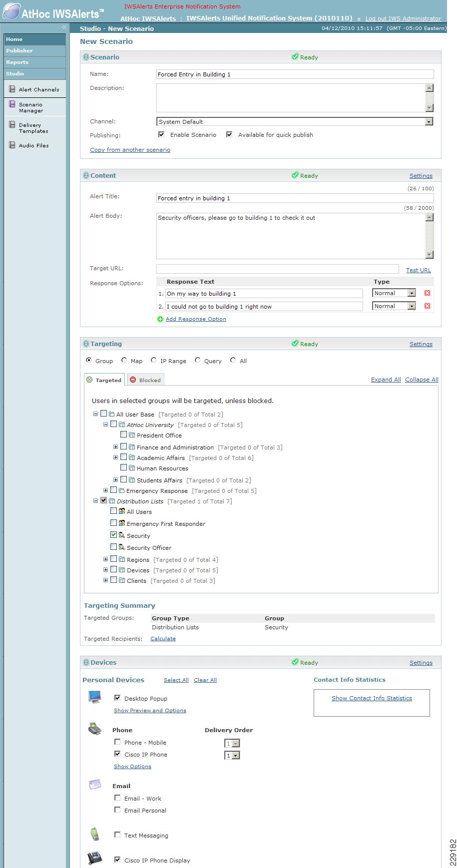Check the Email - Work checkbox
Viewport: 457px width, 868px height.
point(117,798)
